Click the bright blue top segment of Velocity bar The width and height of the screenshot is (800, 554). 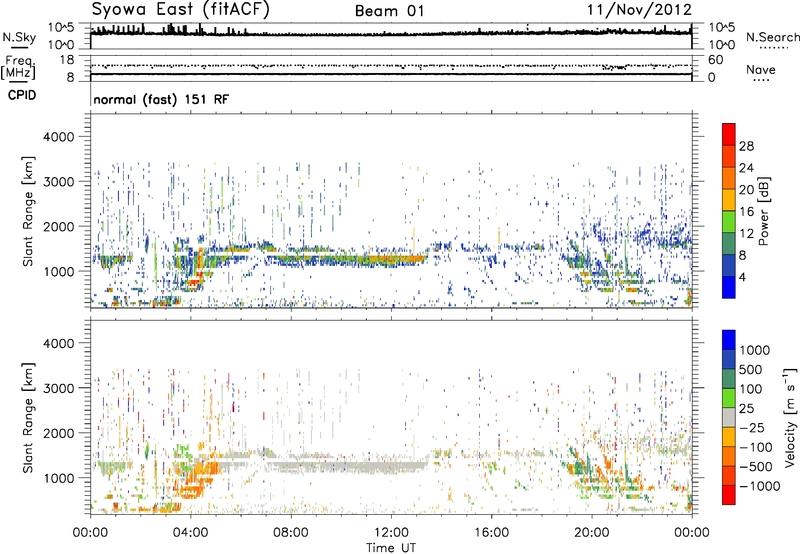click(x=729, y=340)
